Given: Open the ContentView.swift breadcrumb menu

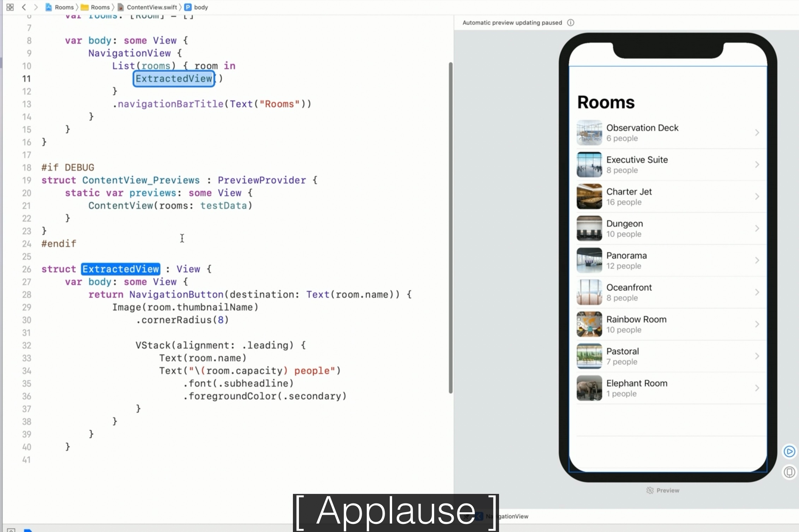Looking at the screenshot, I should [152, 7].
